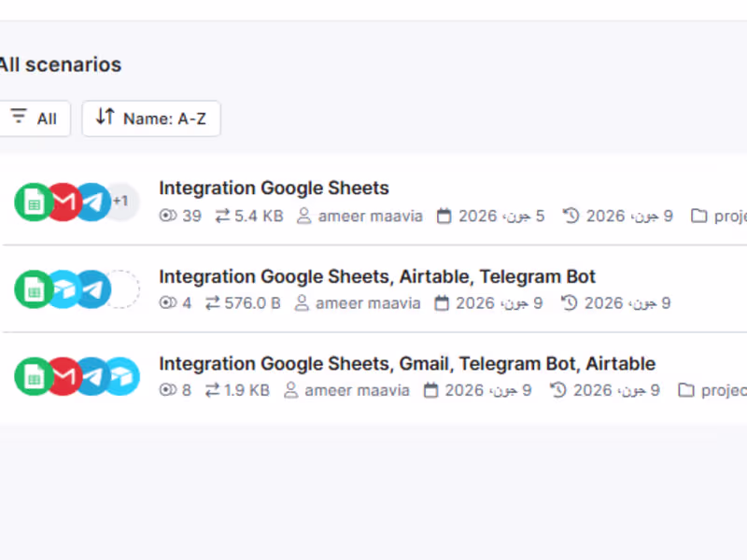Image resolution: width=747 pixels, height=560 pixels.
Task: Click ameer maavia in the 5.4 KB row
Action: click(x=371, y=217)
